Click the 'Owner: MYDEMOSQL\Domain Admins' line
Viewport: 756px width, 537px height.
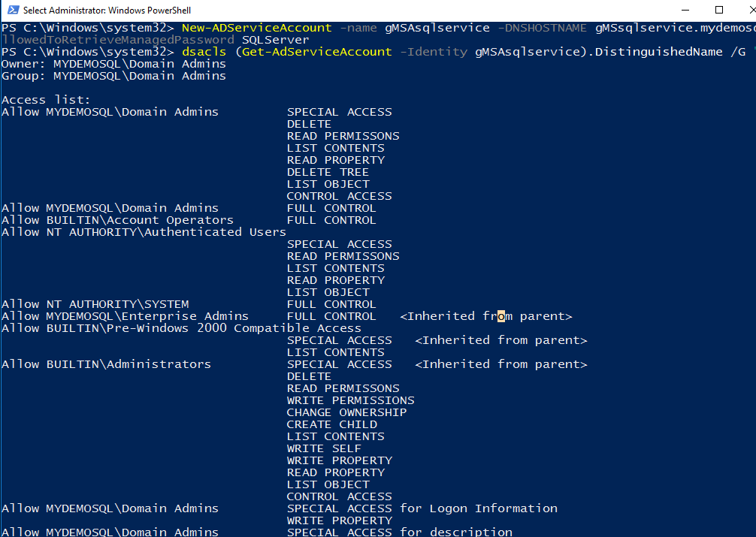pyautogui.click(x=113, y=64)
